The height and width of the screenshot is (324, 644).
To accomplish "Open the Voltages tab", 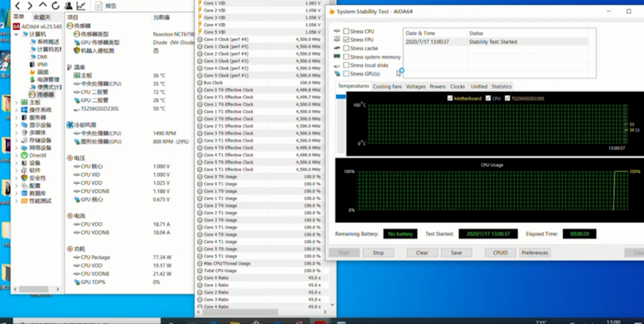I will point(416,87).
